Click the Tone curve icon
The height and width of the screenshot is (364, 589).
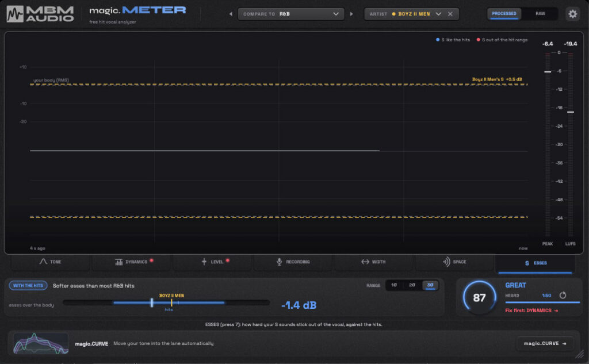click(43, 262)
